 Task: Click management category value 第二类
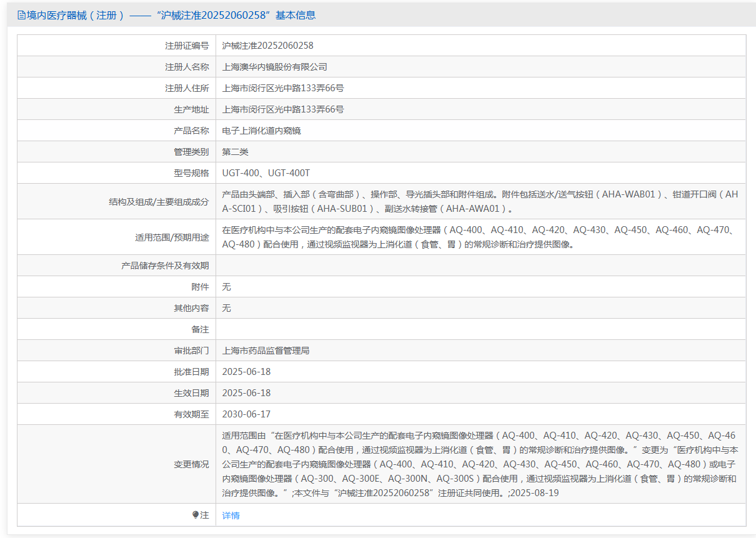(235, 152)
